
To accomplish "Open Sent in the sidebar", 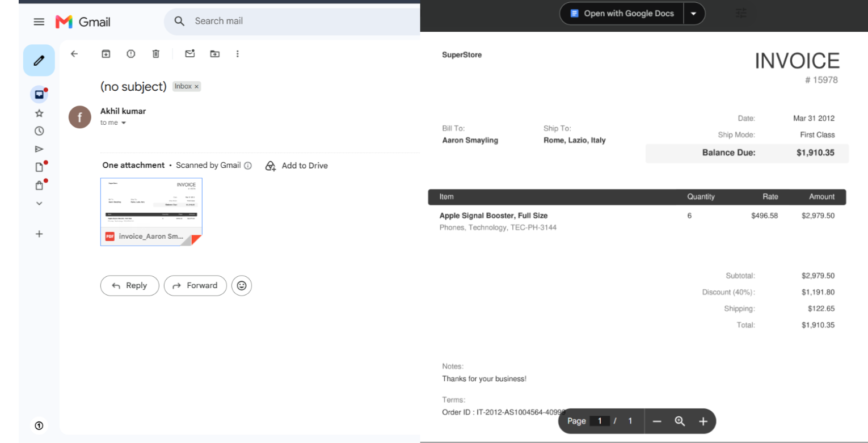I will [x=39, y=149].
